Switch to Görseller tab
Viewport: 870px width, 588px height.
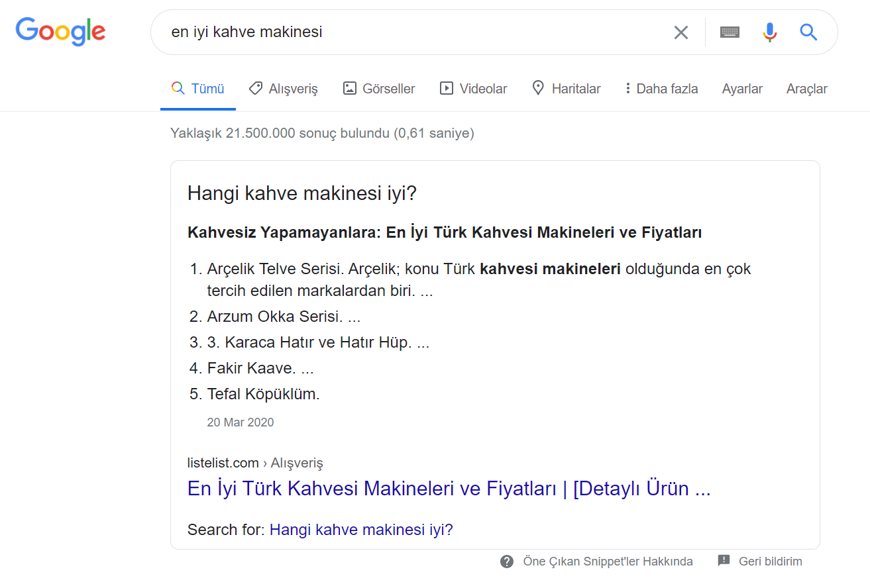tap(379, 89)
